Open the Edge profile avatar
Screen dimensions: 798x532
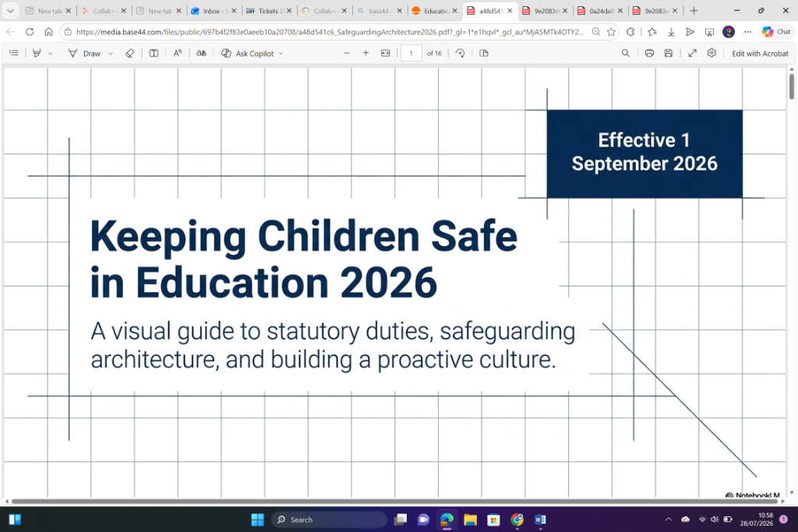[729, 31]
